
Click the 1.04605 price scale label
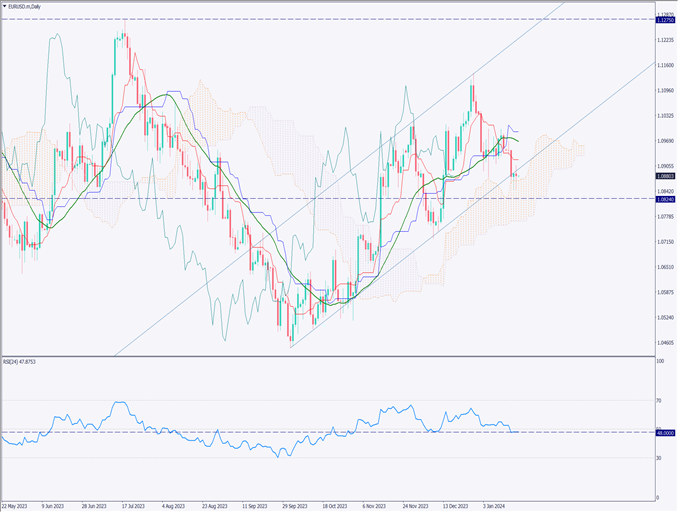click(664, 343)
